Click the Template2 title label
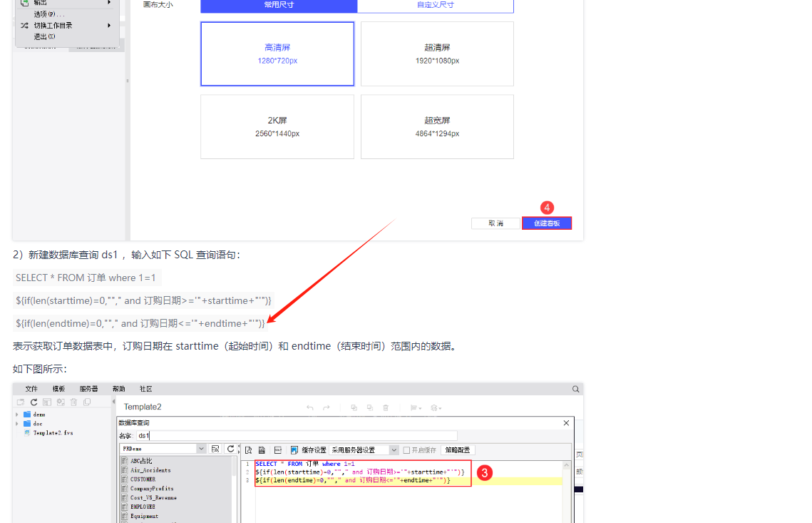812x523 pixels. pos(143,407)
